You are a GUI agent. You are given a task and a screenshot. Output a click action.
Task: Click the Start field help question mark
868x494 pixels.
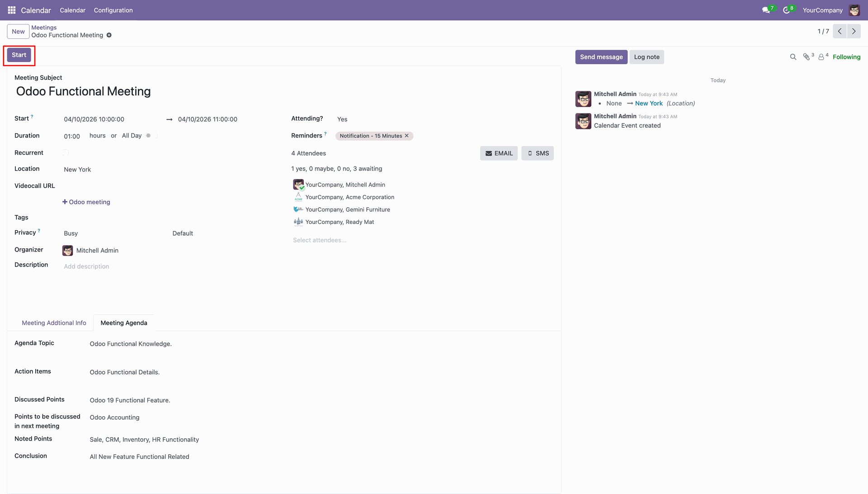pyautogui.click(x=32, y=117)
